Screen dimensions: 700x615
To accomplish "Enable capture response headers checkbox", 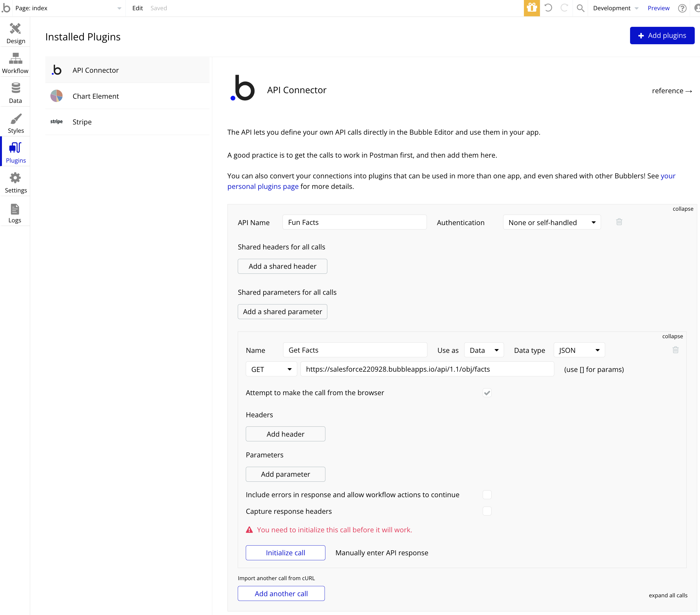I will pyautogui.click(x=487, y=511).
